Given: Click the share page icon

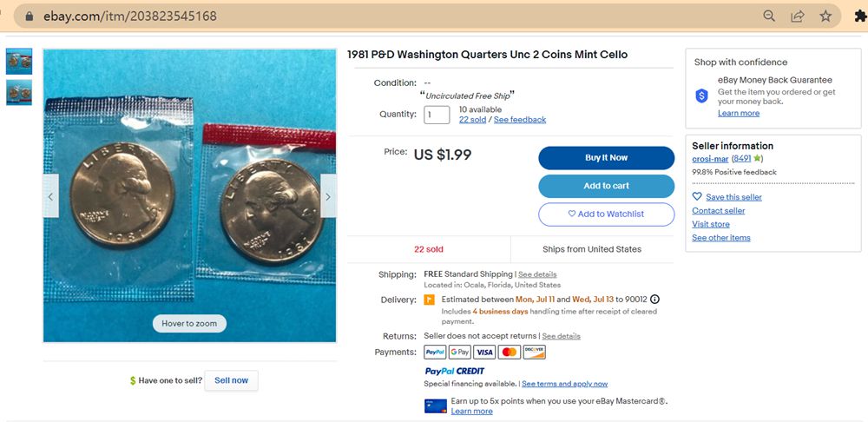Looking at the screenshot, I should coord(797,16).
